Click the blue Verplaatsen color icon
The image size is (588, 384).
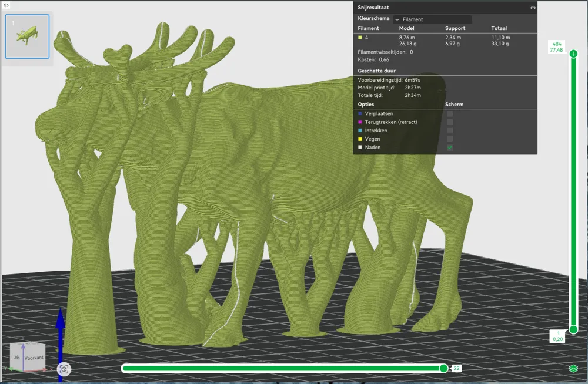click(x=360, y=113)
